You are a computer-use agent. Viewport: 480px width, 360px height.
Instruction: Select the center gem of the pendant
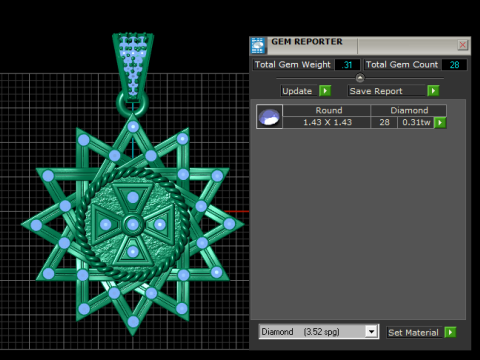[133, 224]
